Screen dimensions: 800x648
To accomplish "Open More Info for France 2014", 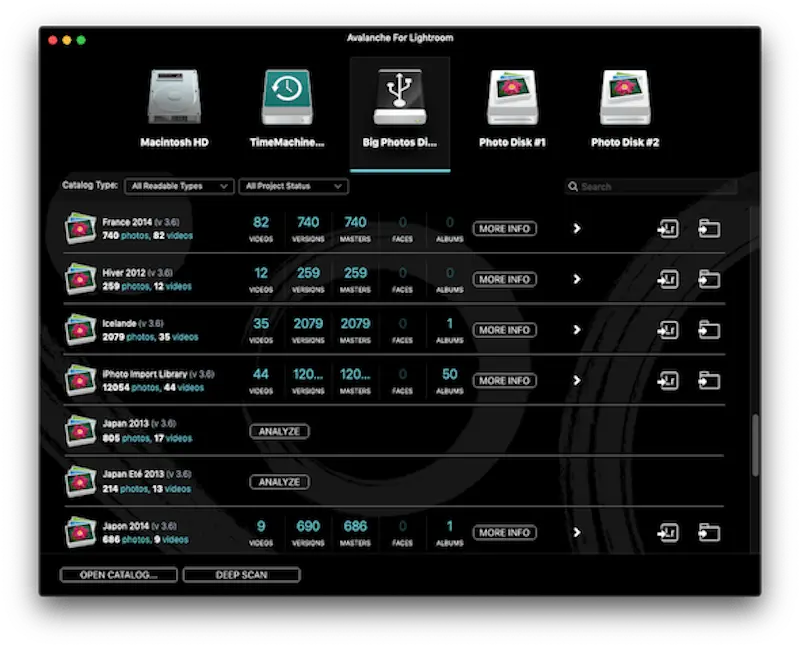I will (505, 229).
